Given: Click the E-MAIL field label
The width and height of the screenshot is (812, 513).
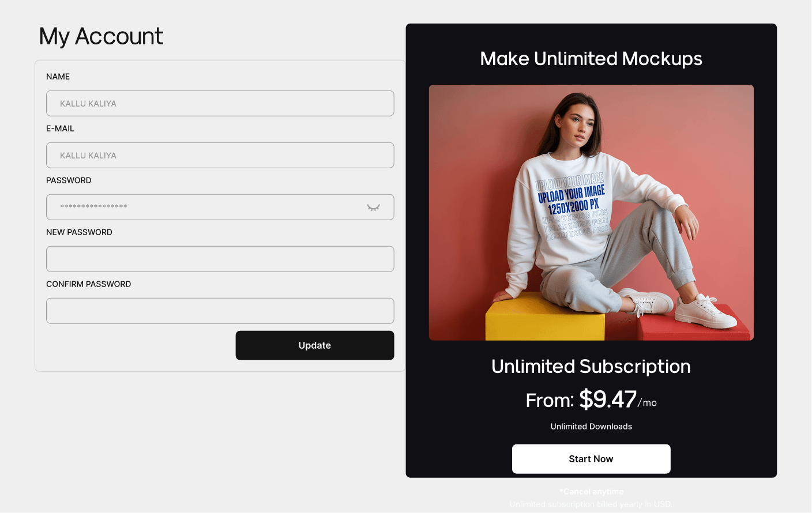Looking at the screenshot, I should coord(61,129).
